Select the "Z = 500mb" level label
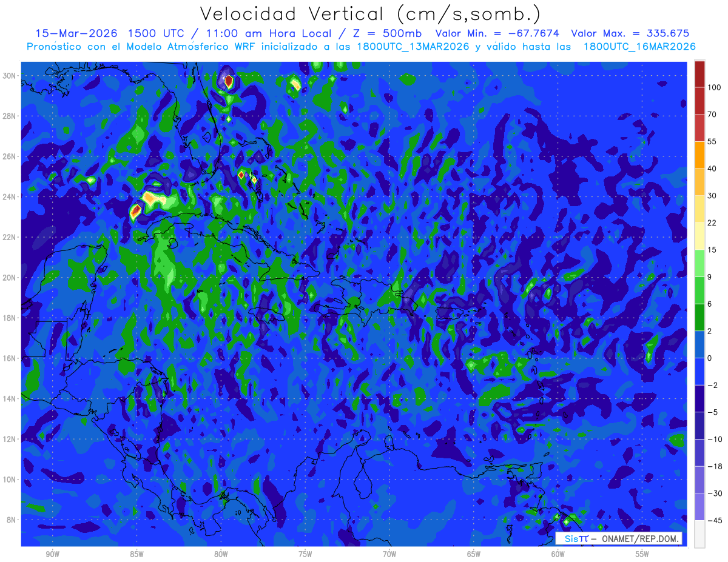The height and width of the screenshot is (562, 728). click(388, 33)
